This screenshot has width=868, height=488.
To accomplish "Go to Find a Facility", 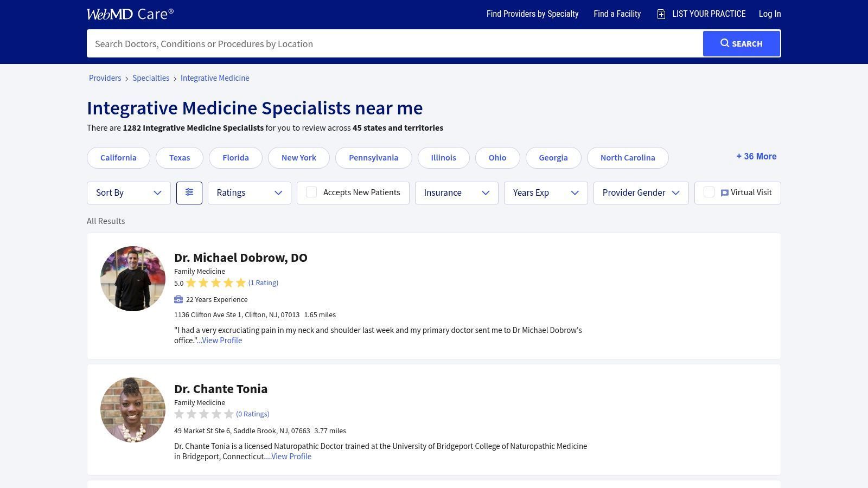I will coord(617,14).
